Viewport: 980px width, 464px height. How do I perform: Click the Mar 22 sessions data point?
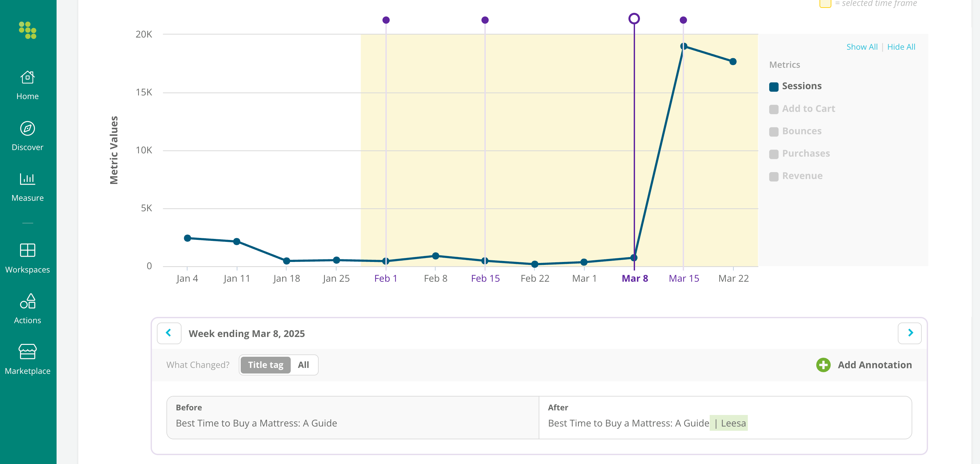pos(733,61)
